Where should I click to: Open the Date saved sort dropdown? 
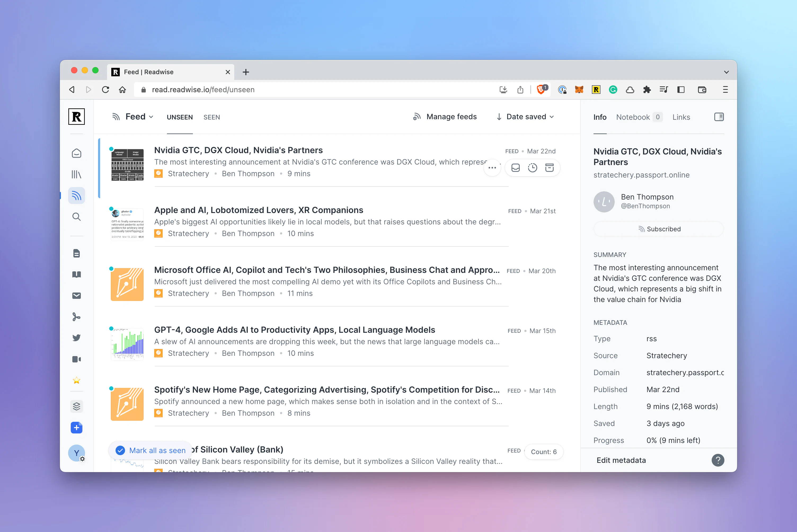[x=525, y=117]
